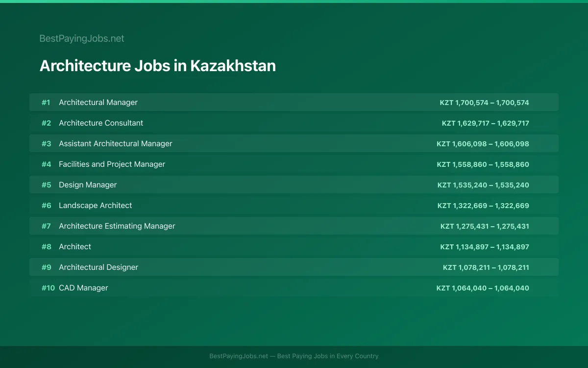588x368 pixels.
Task: Select the Landscape Architect job title
Action: (x=96, y=206)
